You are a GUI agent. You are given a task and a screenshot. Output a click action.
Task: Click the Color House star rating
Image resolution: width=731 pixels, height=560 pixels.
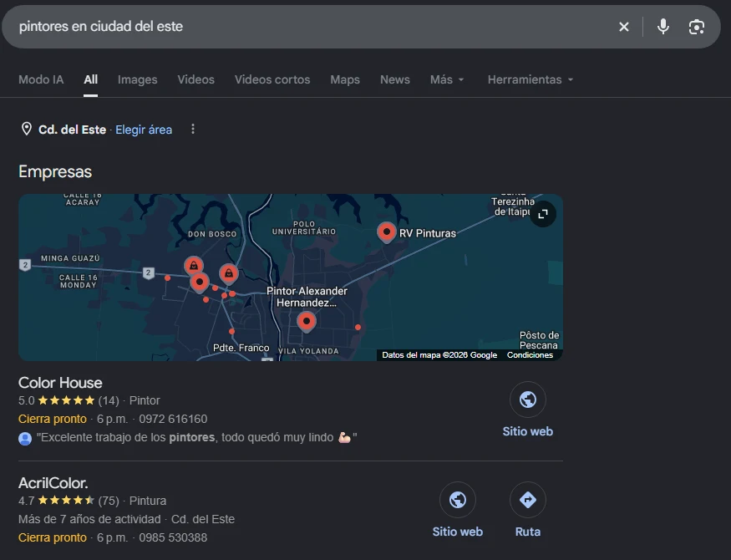66,400
